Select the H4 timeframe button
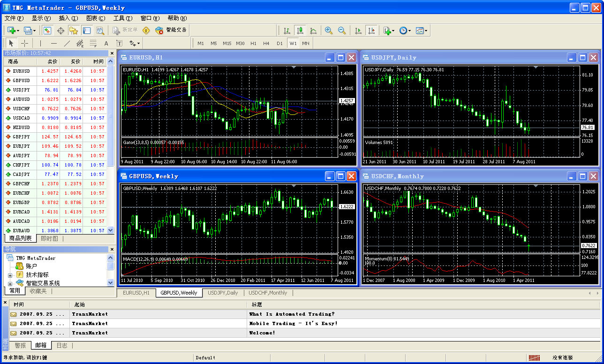 [266, 43]
